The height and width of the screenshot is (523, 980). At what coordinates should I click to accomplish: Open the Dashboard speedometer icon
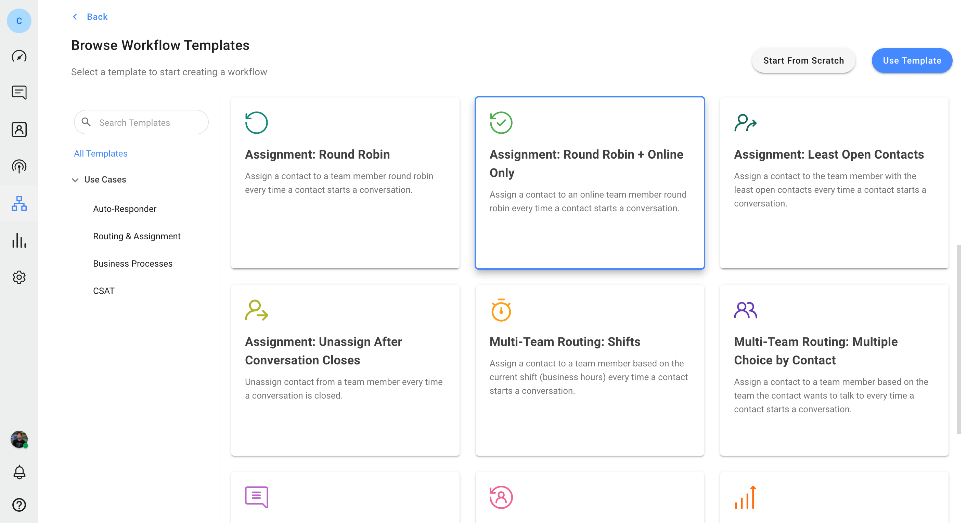click(19, 56)
